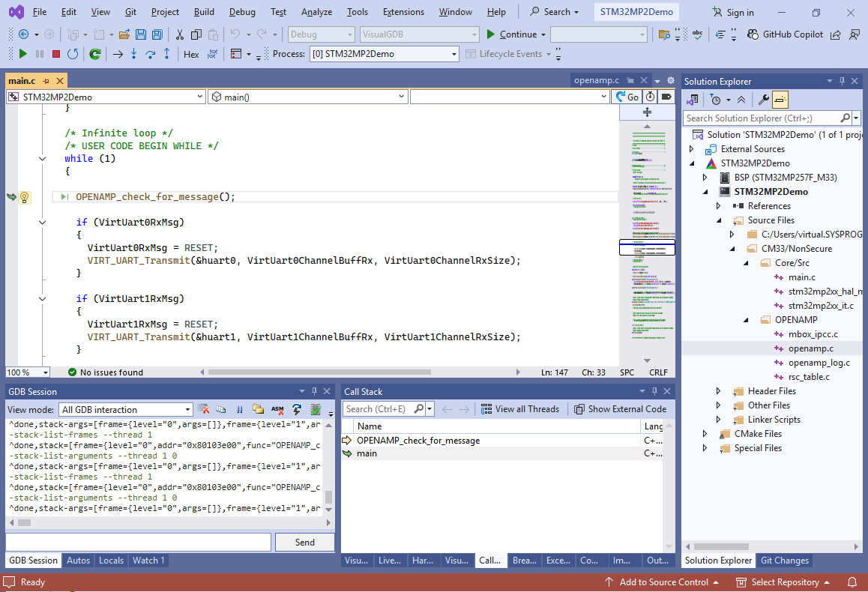Image resolution: width=868 pixels, height=592 pixels.
Task: Open editor settings gear icon
Action: pyautogui.click(x=670, y=80)
